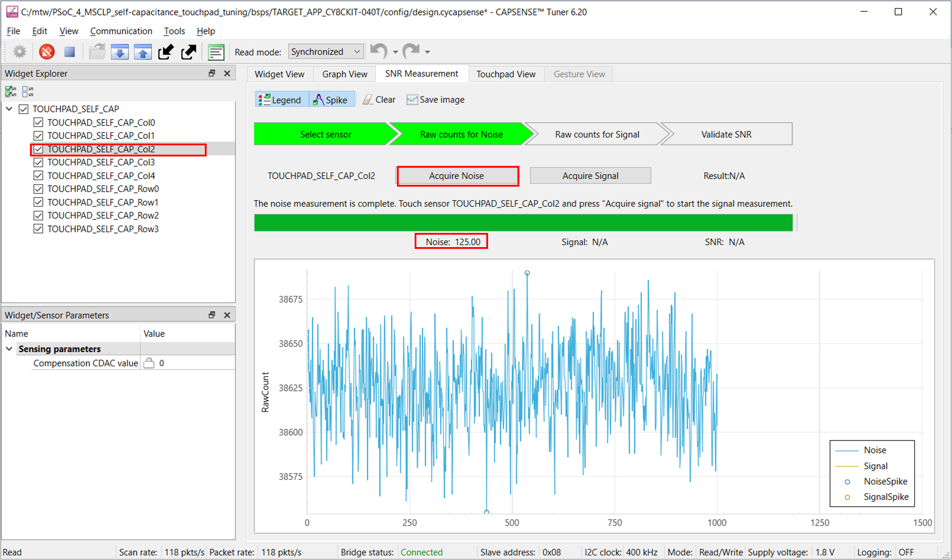Click the red Disconnect icon
The image size is (952, 560).
[x=46, y=52]
